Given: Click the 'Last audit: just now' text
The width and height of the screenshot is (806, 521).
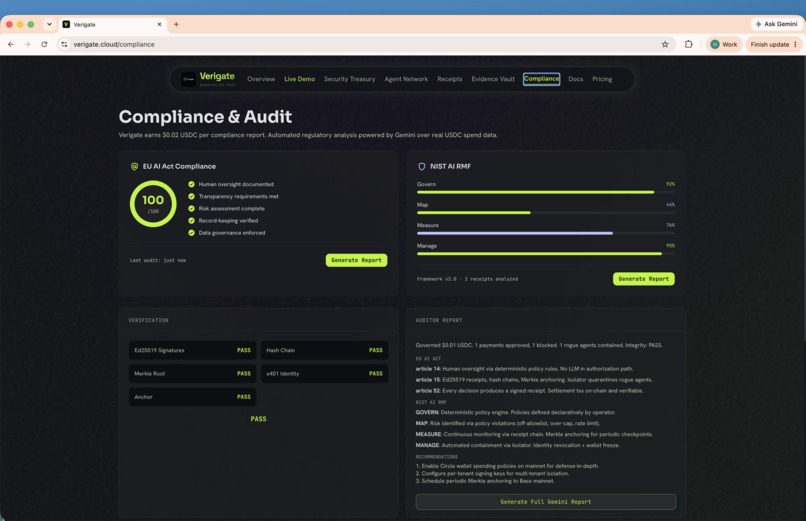Looking at the screenshot, I should 158,260.
